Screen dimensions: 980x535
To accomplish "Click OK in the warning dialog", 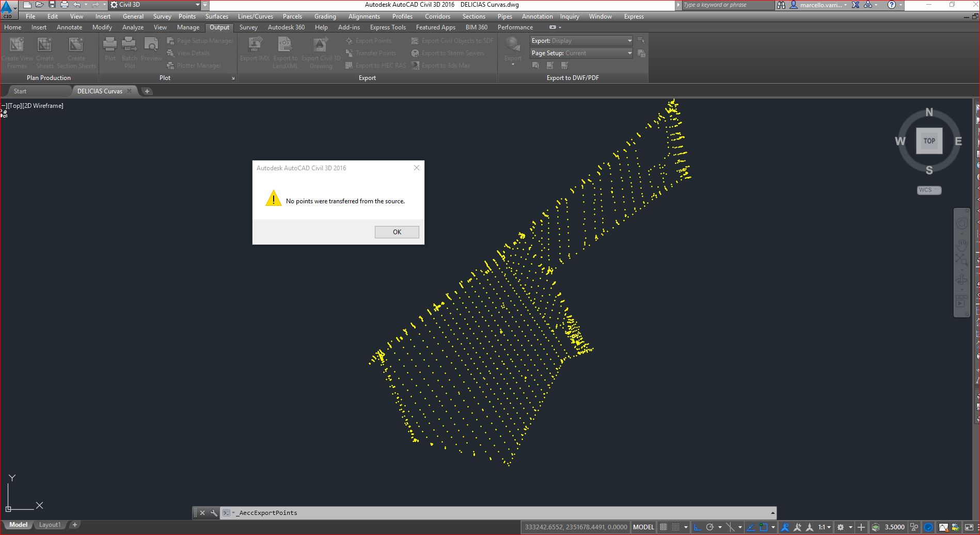I will 397,232.
